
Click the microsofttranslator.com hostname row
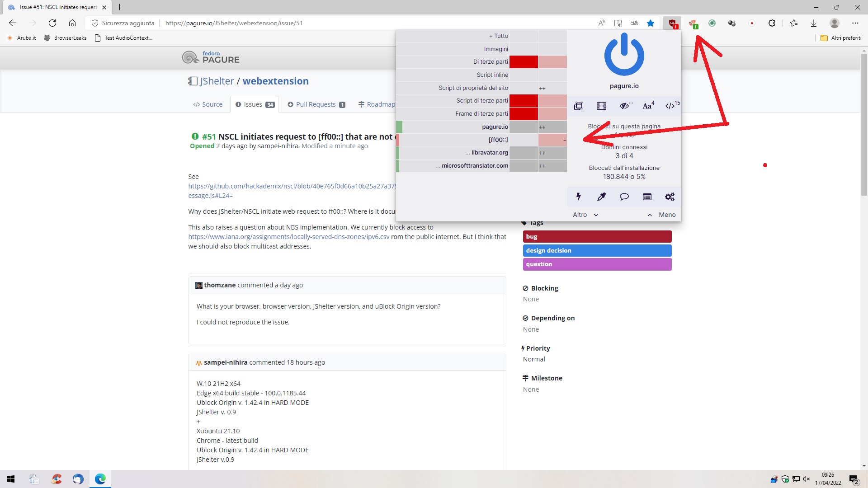(x=453, y=166)
